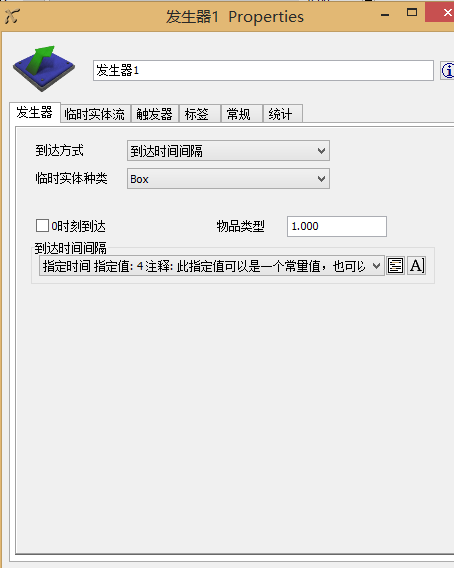The width and height of the screenshot is (454, 568).
Task: Open the code editor A icon
Action: (416, 266)
